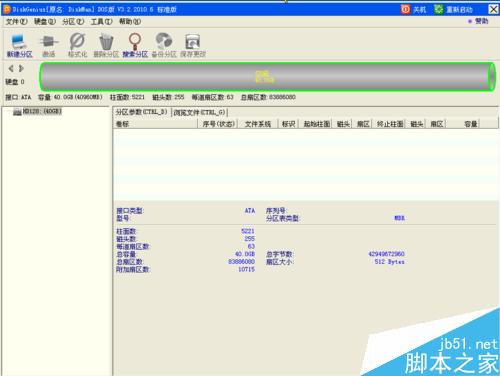
Task: Close the DiskGenius window
Action: click(493, 9)
